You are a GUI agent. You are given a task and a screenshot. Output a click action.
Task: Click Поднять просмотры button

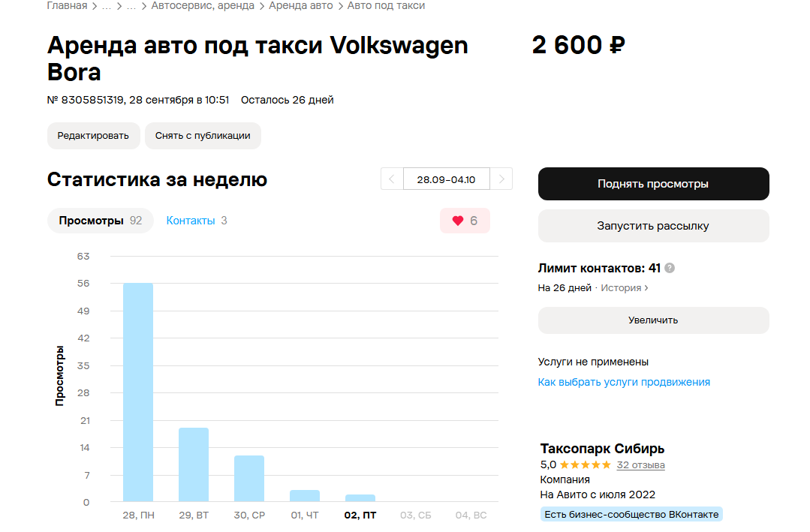[653, 184]
